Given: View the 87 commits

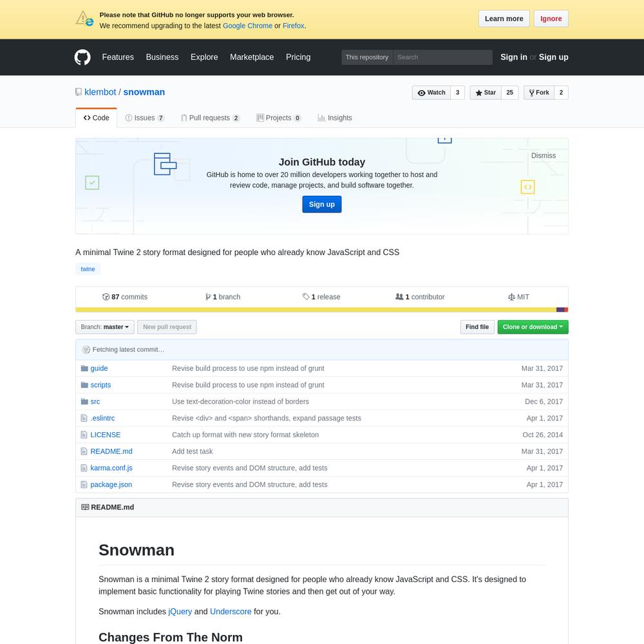Looking at the screenshot, I should click(125, 297).
